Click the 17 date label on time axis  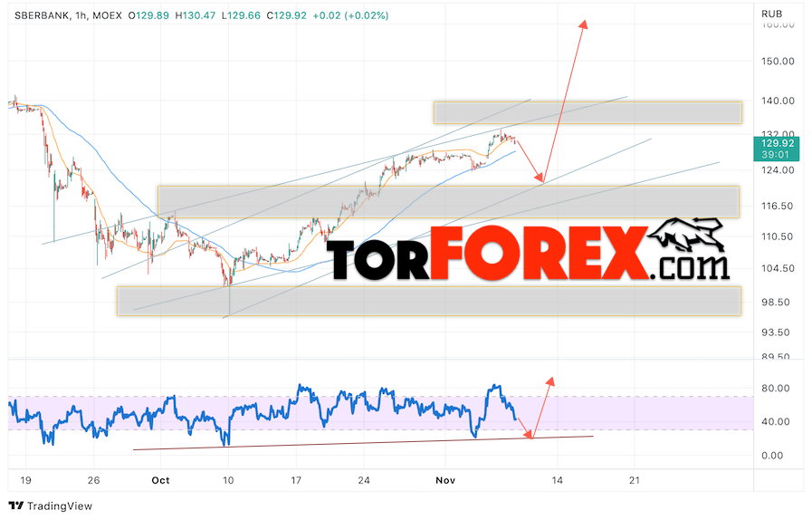click(296, 481)
